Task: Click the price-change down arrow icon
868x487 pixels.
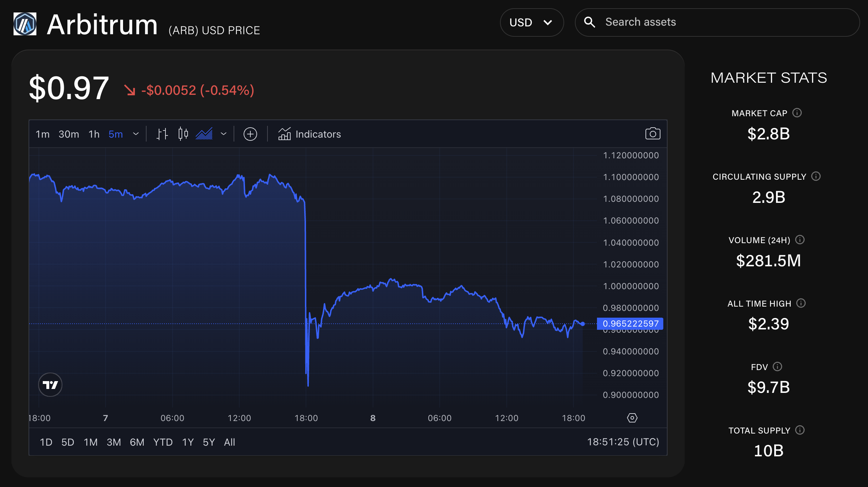Action: tap(129, 90)
